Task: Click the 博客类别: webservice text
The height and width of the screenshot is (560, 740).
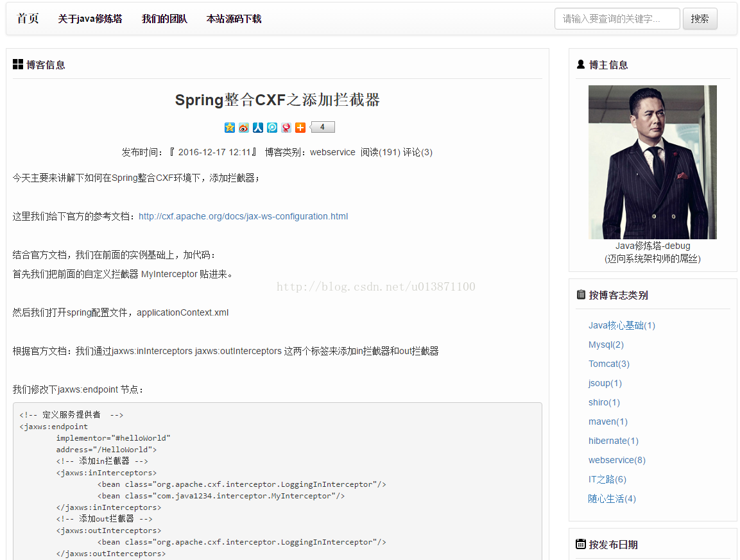Action: coord(310,152)
